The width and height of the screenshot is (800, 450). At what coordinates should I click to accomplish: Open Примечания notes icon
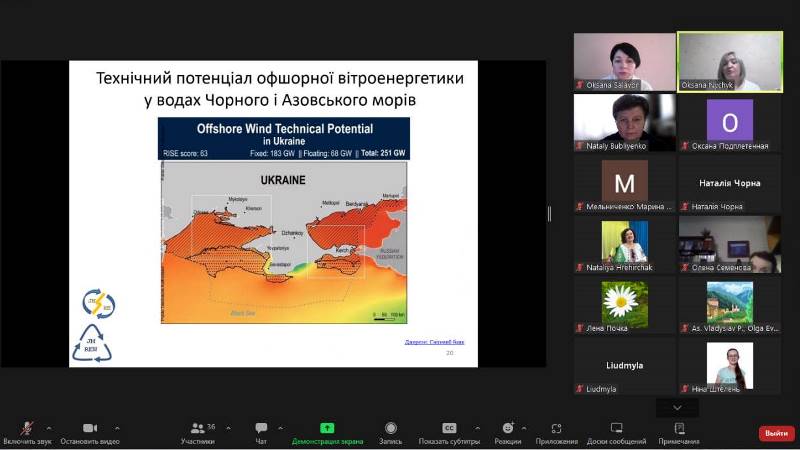[679, 428]
